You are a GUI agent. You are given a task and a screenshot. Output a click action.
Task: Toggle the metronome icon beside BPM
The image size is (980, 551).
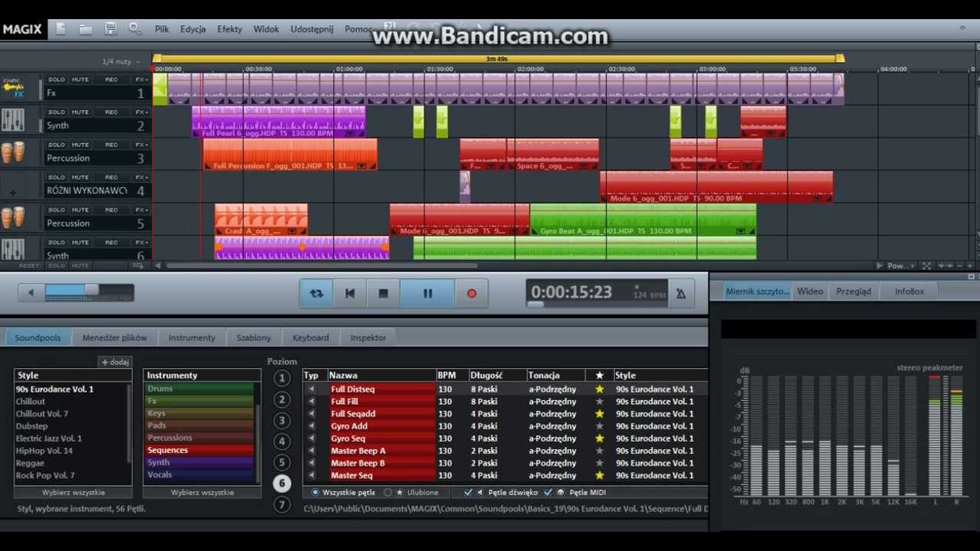[681, 293]
